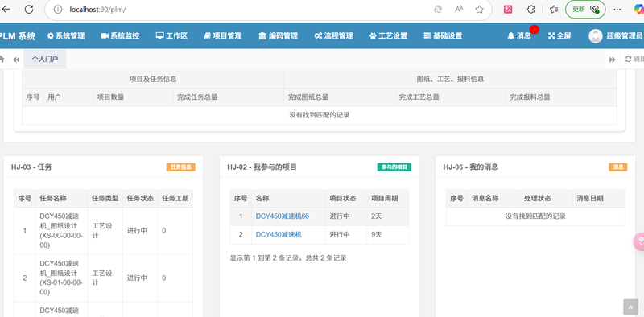This screenshot has height=317, width=644.
Task: Open 流程管理 menu
Action: (x=333, y=35)
